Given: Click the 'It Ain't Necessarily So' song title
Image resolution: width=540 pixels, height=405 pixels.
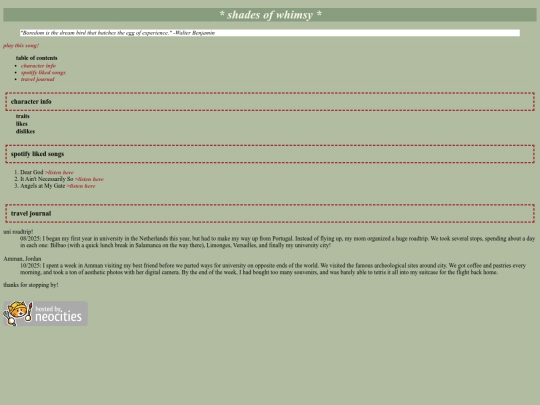Looking at the screenshot, I should pyautogui.click(x=47, y=179).
